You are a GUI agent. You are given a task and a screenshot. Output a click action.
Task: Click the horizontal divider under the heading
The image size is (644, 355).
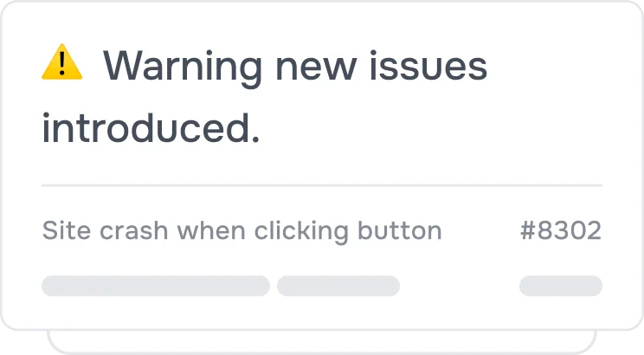pos(322,185)
